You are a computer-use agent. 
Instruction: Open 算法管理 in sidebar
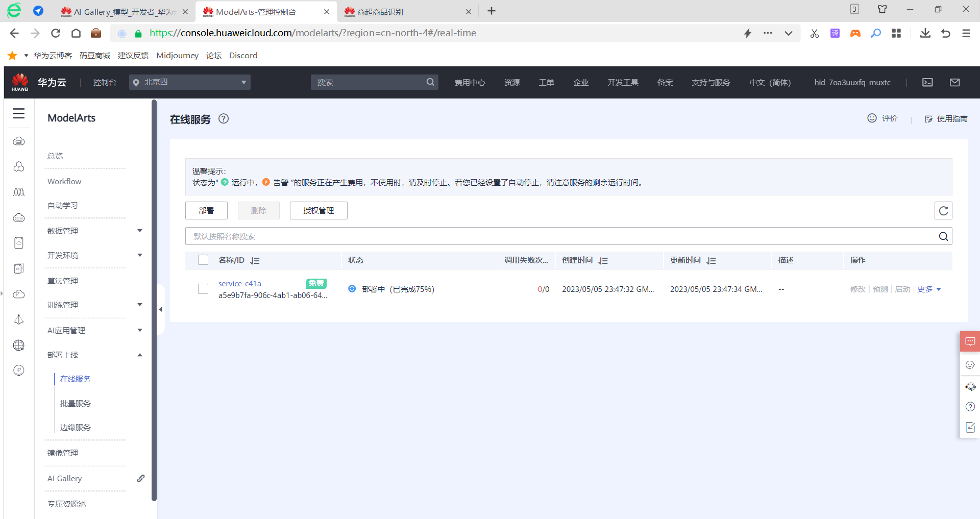click(63, 281)
